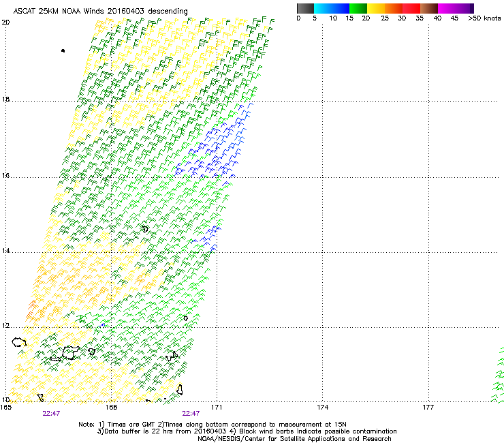
Task: Click the 'NOAA/NESDIS/Center for Satellite Applications and Research' credit
Action: (x=294, y=439)
